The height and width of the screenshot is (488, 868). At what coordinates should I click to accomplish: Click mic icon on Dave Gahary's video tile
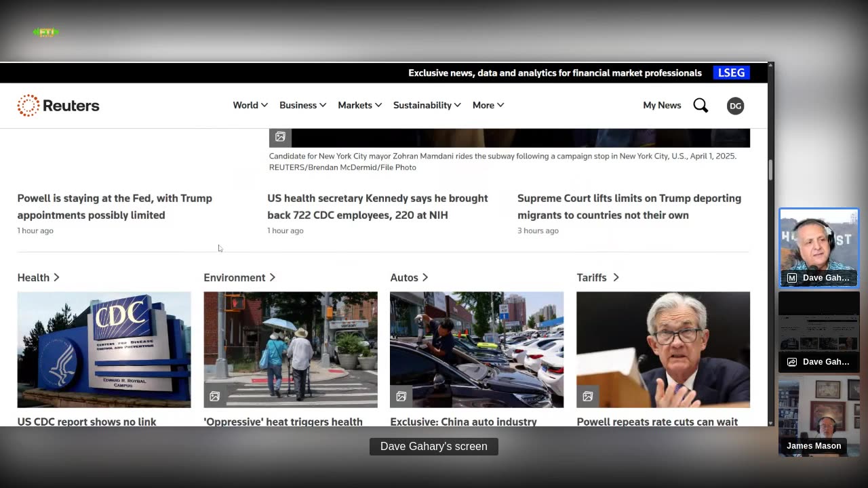[x=791, y=278]
